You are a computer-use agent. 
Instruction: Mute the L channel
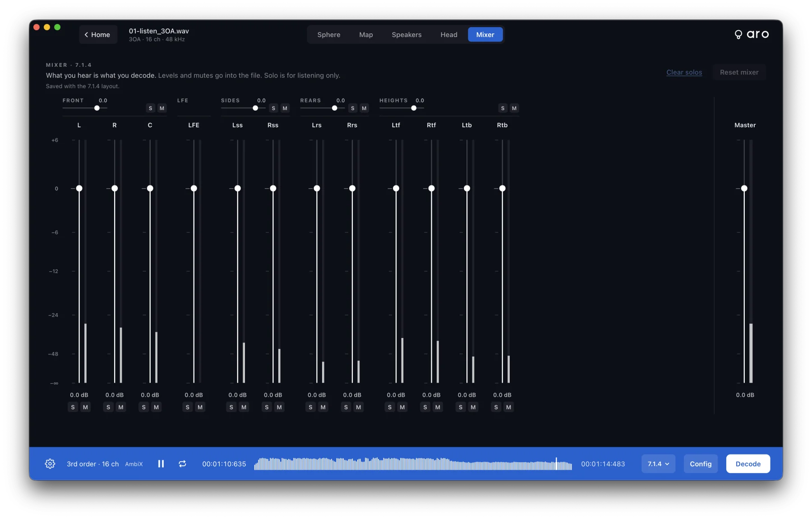point(85,407)
